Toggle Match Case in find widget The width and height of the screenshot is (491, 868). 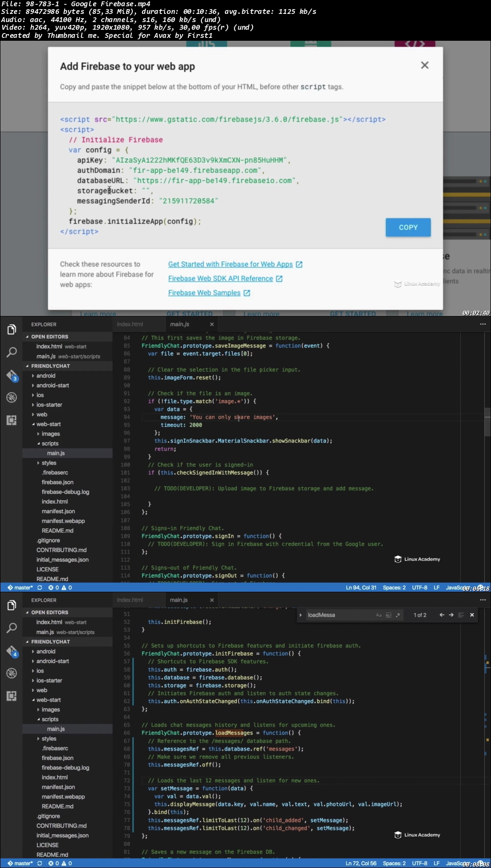click(x=379, y=615)
